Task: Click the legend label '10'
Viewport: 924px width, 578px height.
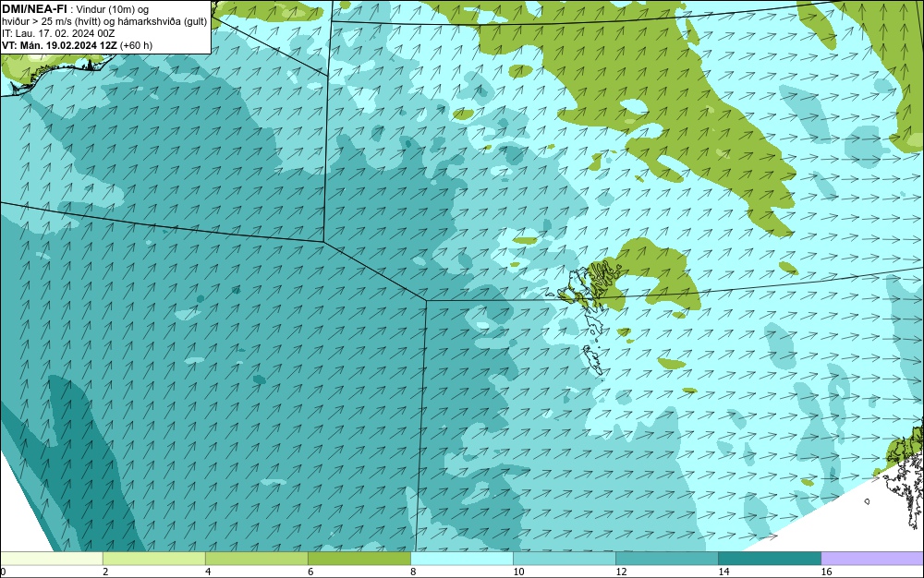Action: click(518, 572)
